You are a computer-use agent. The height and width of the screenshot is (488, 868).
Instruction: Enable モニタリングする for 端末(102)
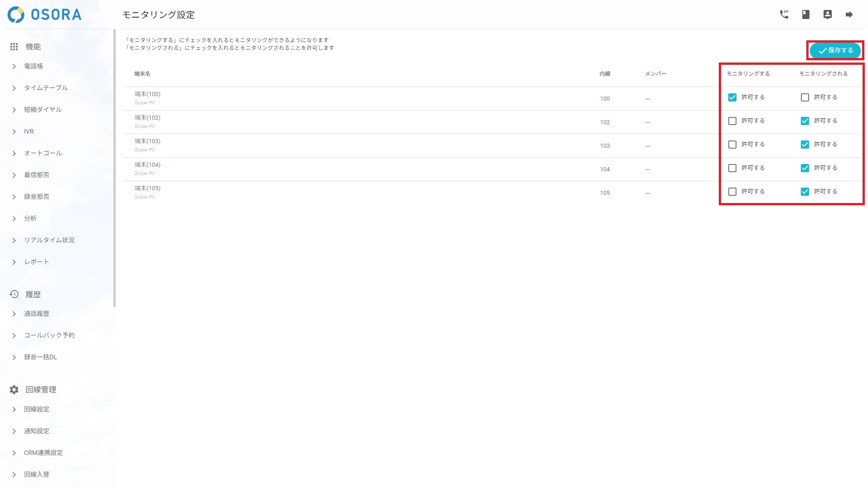pos(732,121)
